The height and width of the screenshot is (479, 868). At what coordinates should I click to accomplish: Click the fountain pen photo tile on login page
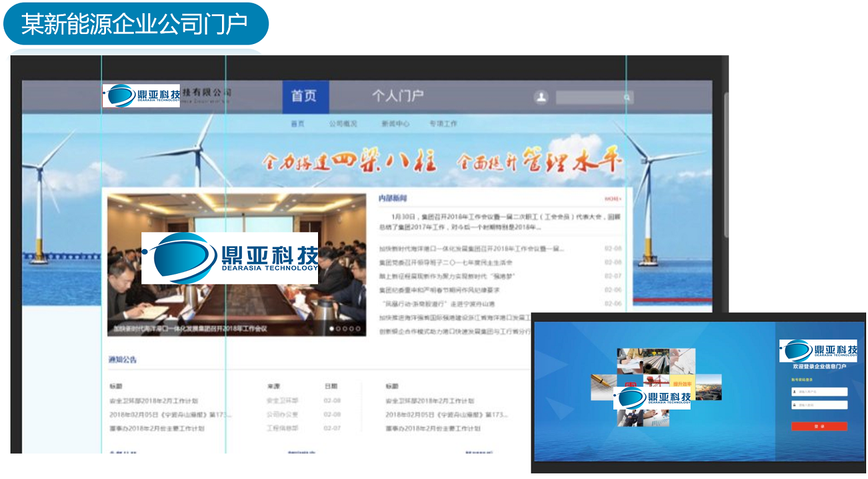click(604, 387)
